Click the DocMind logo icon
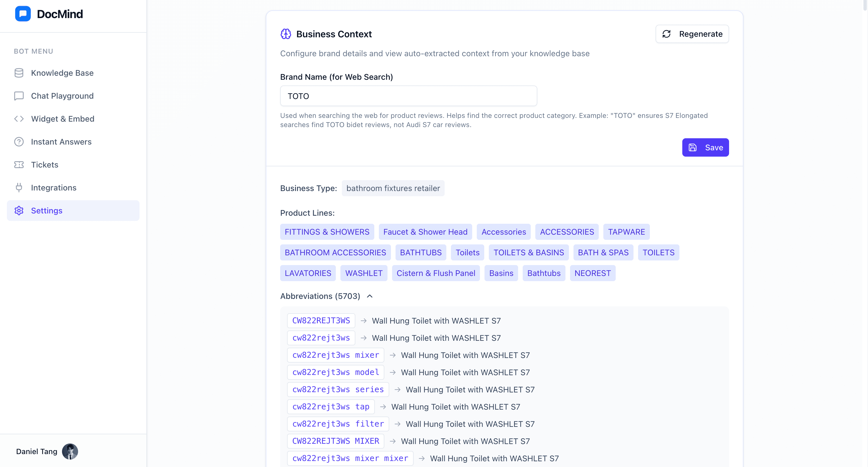The height and width of the screenshot is (467, 868). (23, 13)
